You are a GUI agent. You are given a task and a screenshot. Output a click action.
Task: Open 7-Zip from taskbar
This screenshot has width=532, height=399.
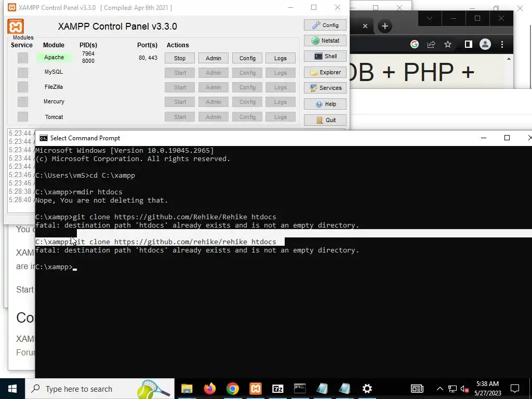point(278,389)
